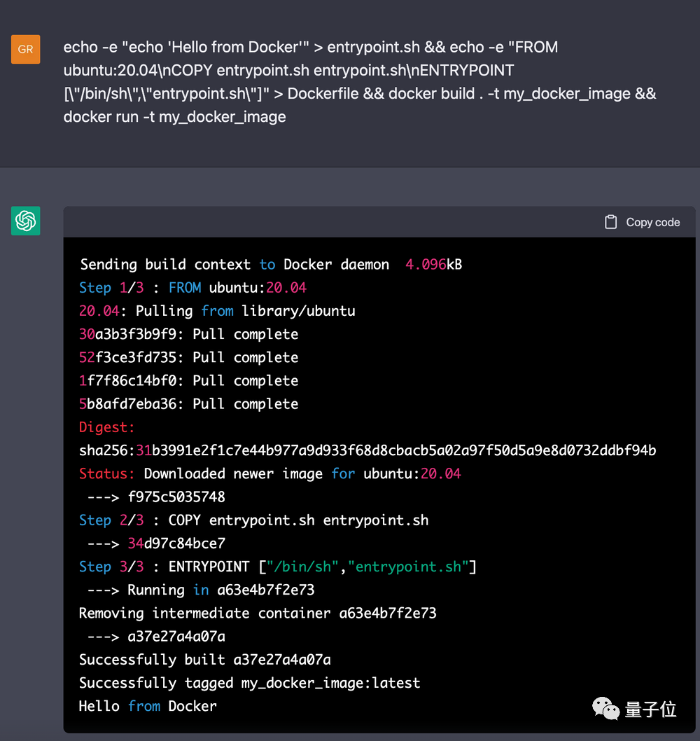Select the 'Step 2/3 : COPY entrypoint.sh' line
The height and width of the screenshot is (741, 700).
253,520
